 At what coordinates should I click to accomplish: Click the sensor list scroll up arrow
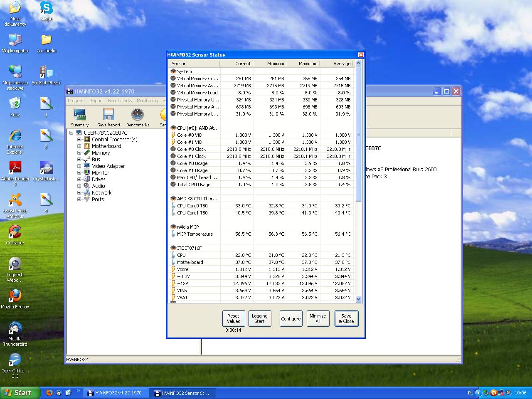pos(359,64)
